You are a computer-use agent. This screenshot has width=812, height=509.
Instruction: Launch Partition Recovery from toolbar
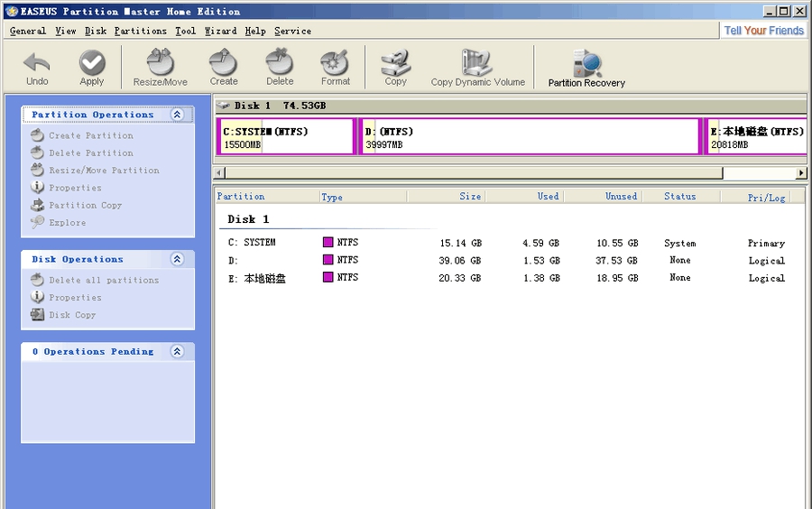coord(586,65)
